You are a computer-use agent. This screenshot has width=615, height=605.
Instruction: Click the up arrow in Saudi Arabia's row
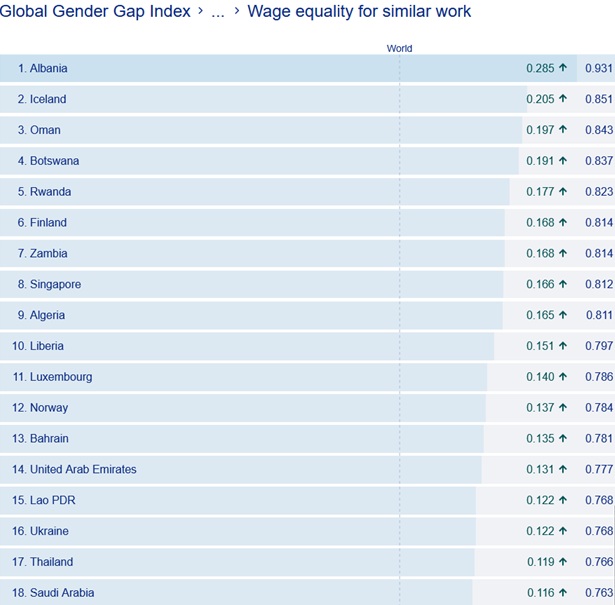point(563,593)
